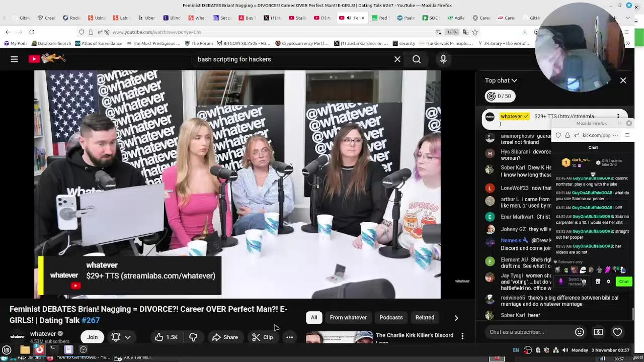644x362 pixels.
Task: Bookmark this page with star icon
Action: [474, 32]
